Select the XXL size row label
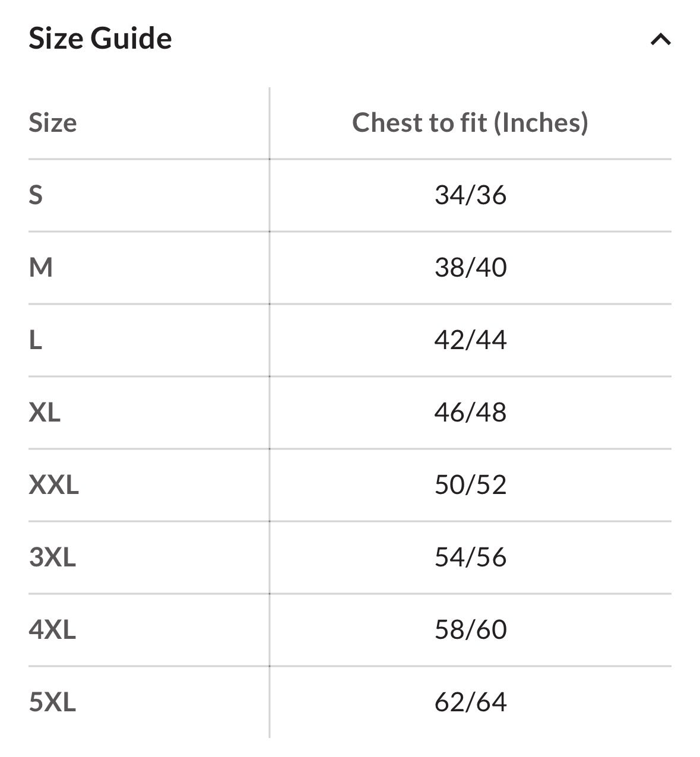The height and width of the screenshot is (757, 700). [53, 485]
